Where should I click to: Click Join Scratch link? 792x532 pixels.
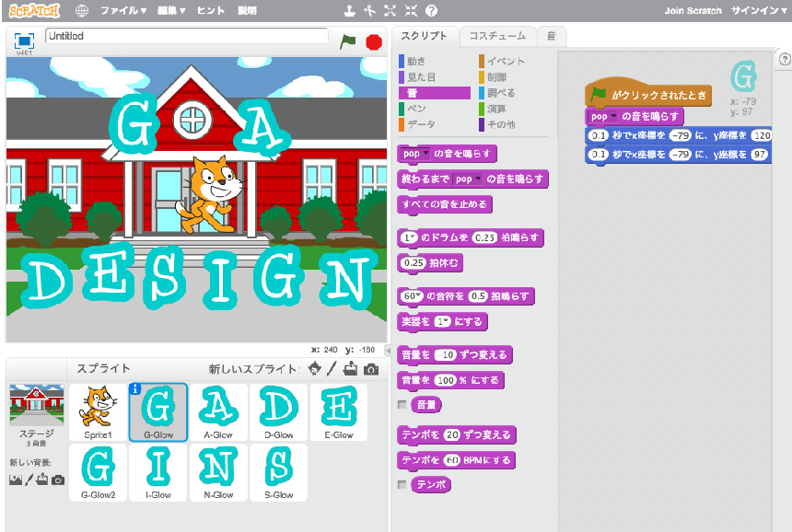[x=693, y=11]
